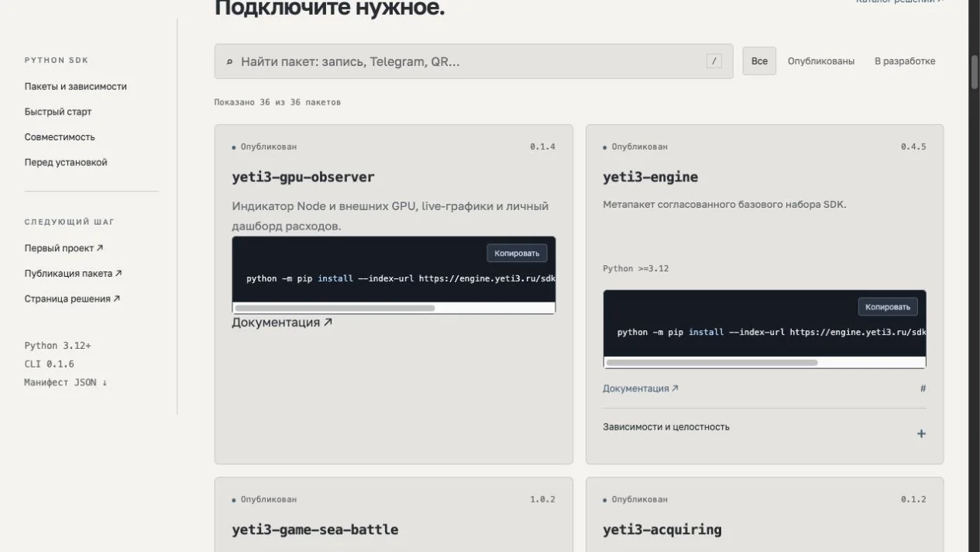This screenshot has width=980, height=552.
Task: Expand Зависимости и целостность with plus icon
Action: click(x=921, y=433)
